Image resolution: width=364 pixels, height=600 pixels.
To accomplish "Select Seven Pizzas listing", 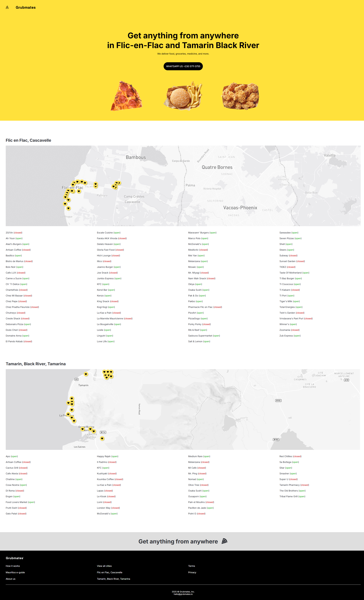I will [x=290, y=238].
